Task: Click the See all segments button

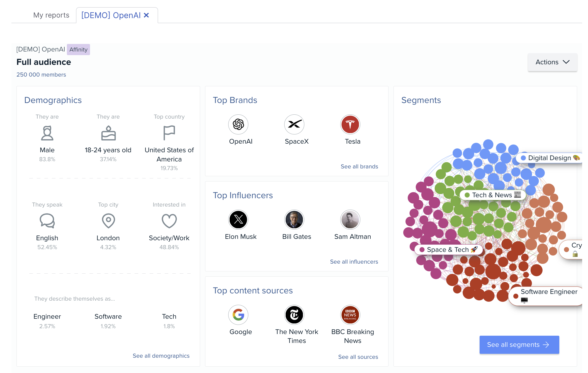Action: (519, 345)
